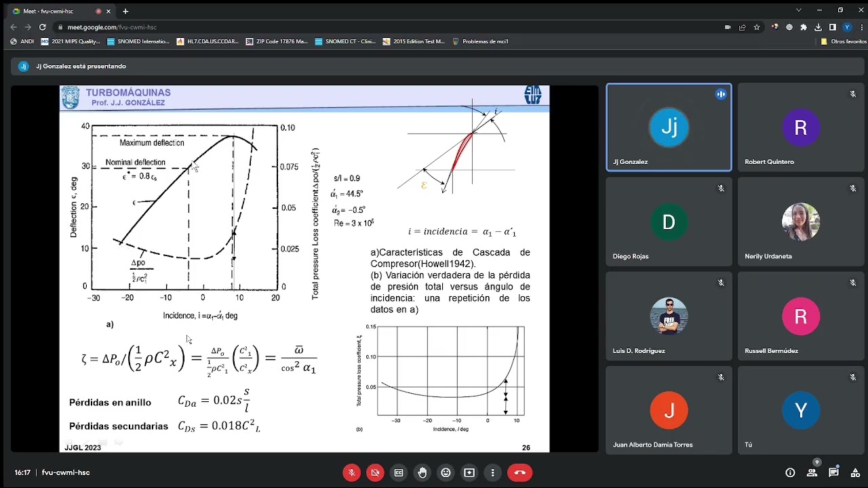Open 2015 Edition Test M... bookmark
This screenshot has width=868, height=488.
point(414,41)
